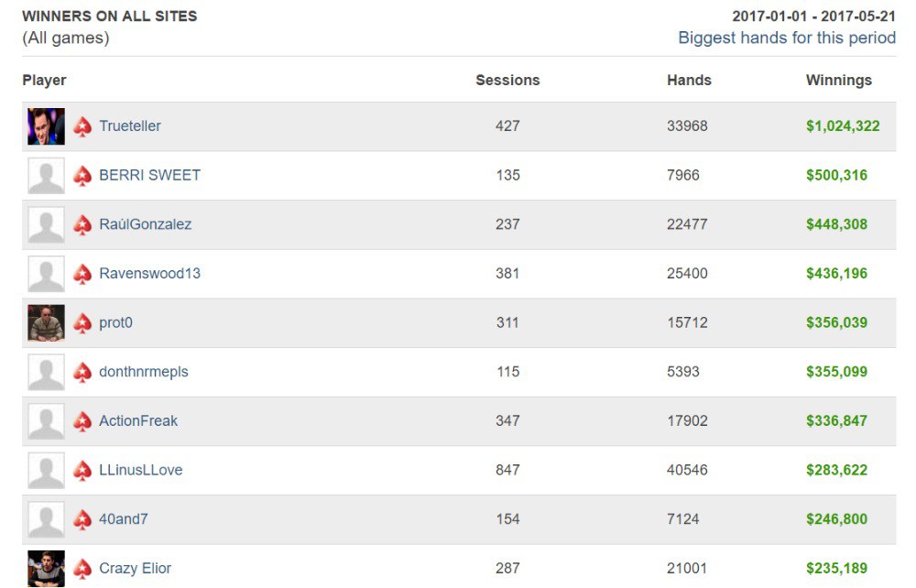Select the 40and7 player name
This screenshot has width=916, height=588.
tap(124, 519)
